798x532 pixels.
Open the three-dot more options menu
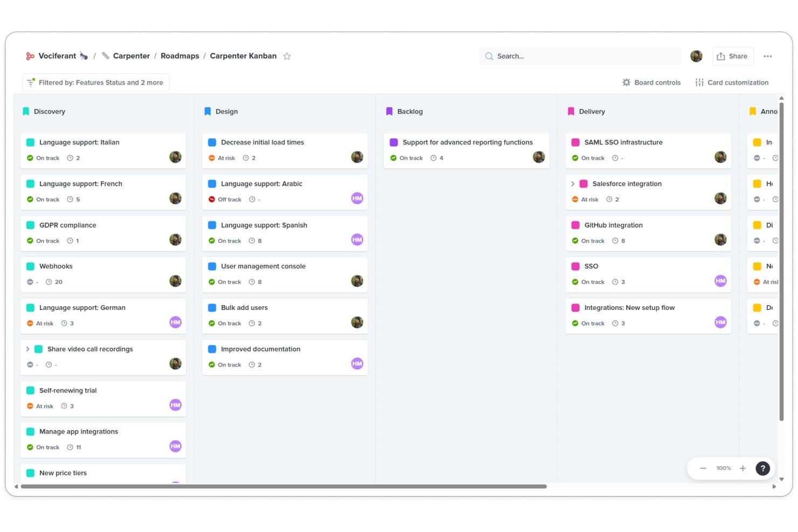[x=768, y=56]
